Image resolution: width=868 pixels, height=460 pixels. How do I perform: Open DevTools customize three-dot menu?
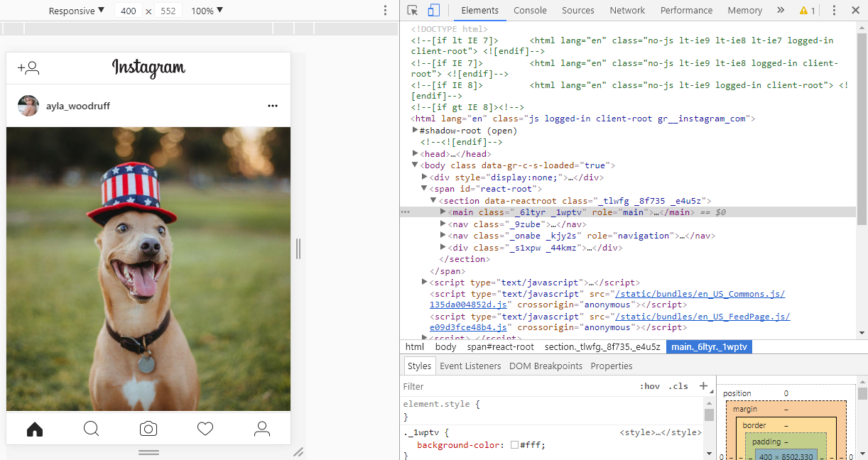[x=834, y=10]
